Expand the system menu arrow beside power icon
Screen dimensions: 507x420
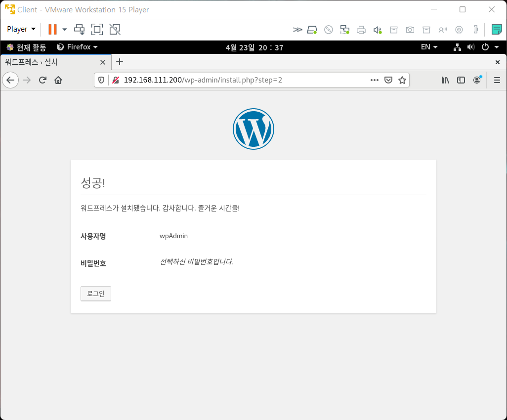coord(497,47)
